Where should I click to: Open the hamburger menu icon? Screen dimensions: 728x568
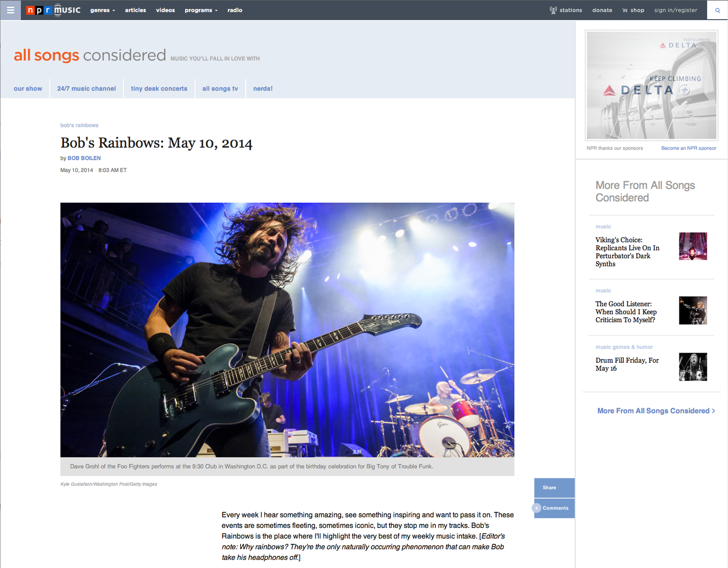[10, 10]
